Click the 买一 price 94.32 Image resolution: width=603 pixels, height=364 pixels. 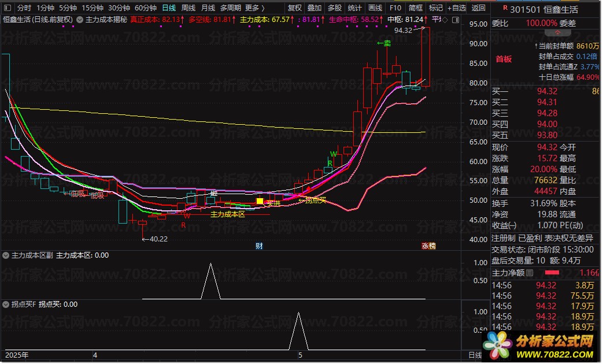pos(547,91)
